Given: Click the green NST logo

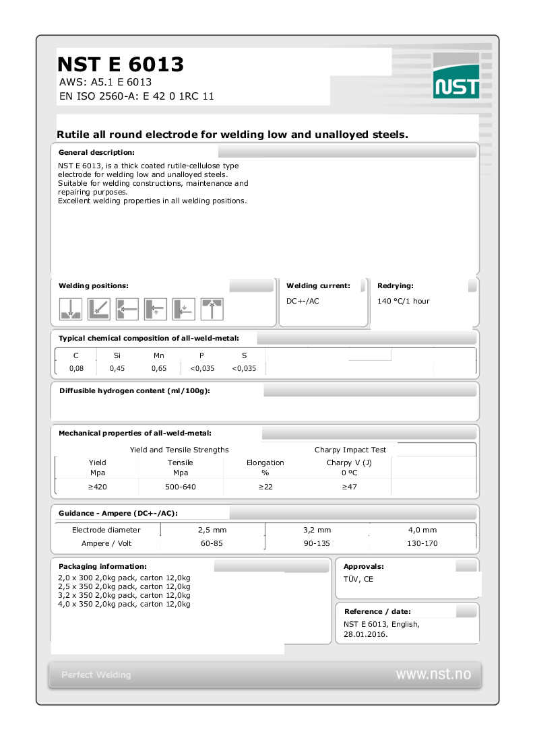Looking at the screenshot, I should click(x=456, y=76).
